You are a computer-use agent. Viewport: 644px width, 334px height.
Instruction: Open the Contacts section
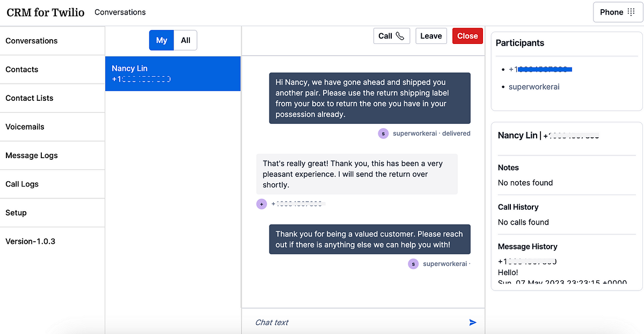click(21, 69)
